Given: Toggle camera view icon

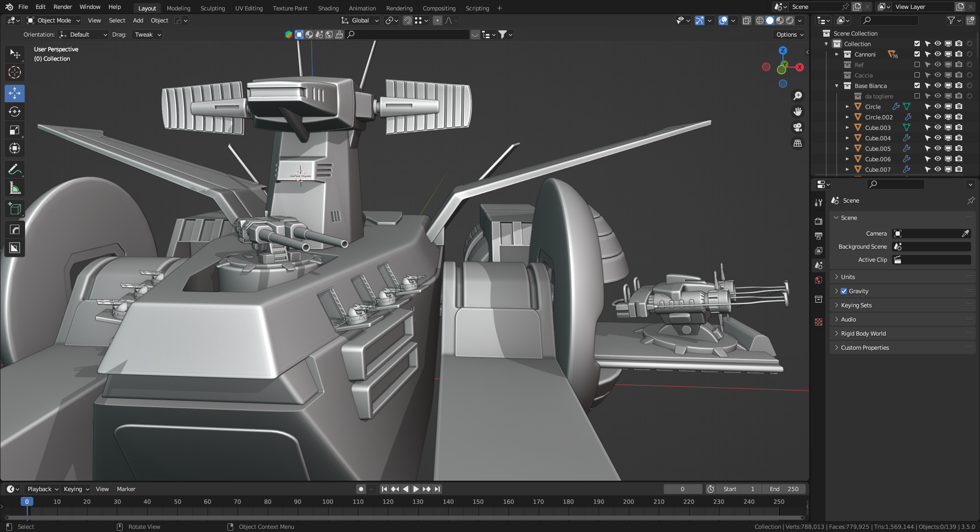Looking at the screenshot, I should (798, 127).
